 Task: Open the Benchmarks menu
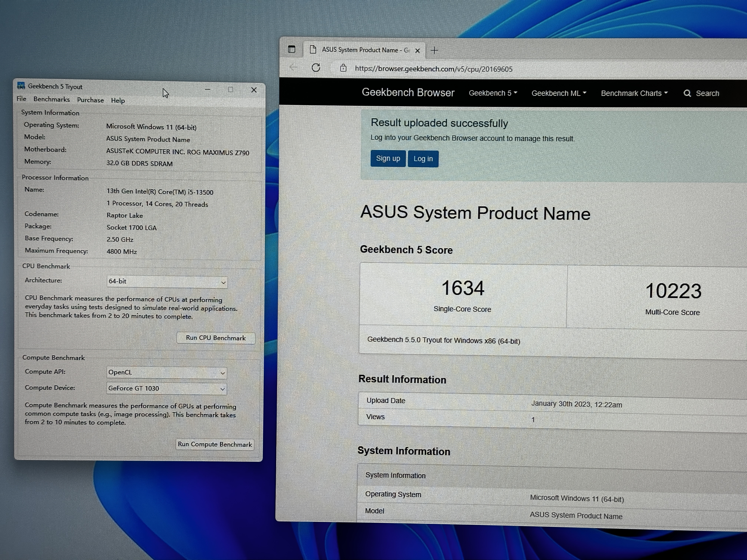(52, 99)
